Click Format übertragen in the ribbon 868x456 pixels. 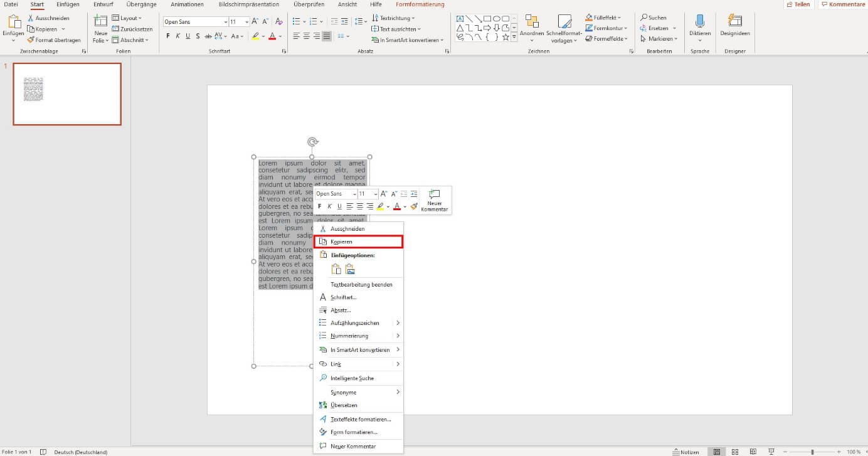pos(54,40)
